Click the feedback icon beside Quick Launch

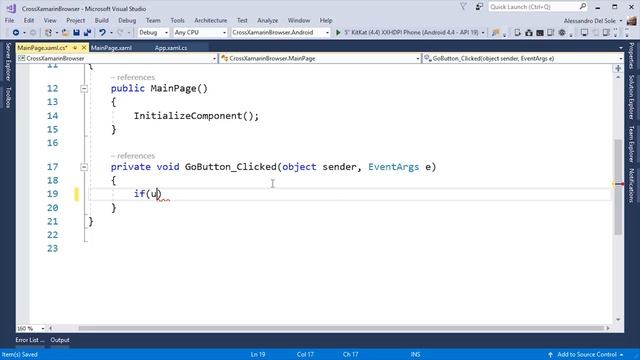click(x=479, y=7)
